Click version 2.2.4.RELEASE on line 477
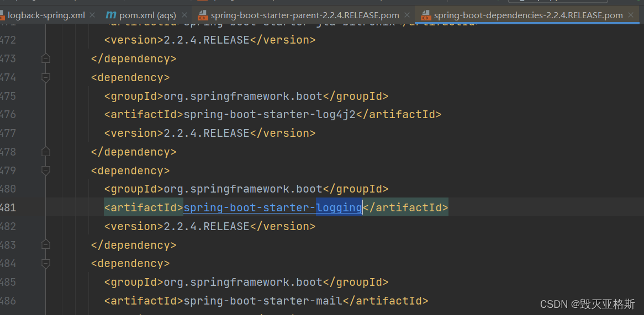Image resolution: width=644 pixels, height=315 pixels. [207, 133]
